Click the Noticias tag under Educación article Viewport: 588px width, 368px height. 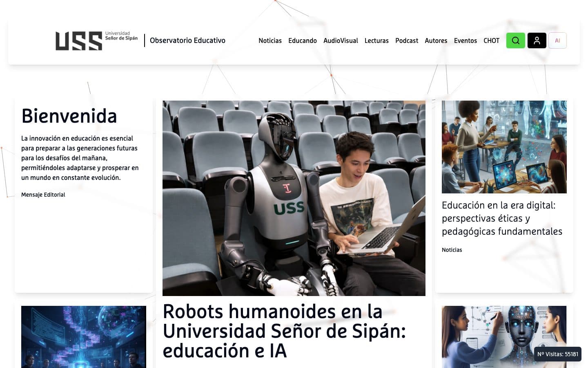click(452, 250)
